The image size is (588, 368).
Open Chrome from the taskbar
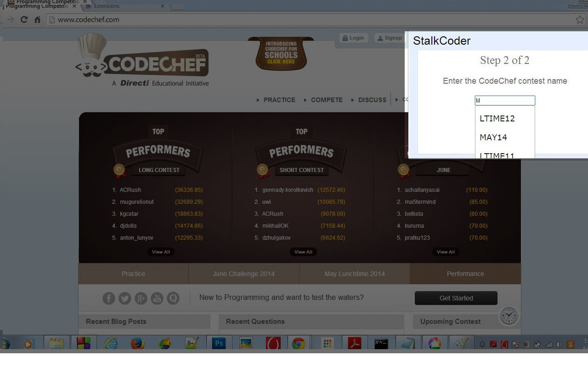click(x=299, y=343)
